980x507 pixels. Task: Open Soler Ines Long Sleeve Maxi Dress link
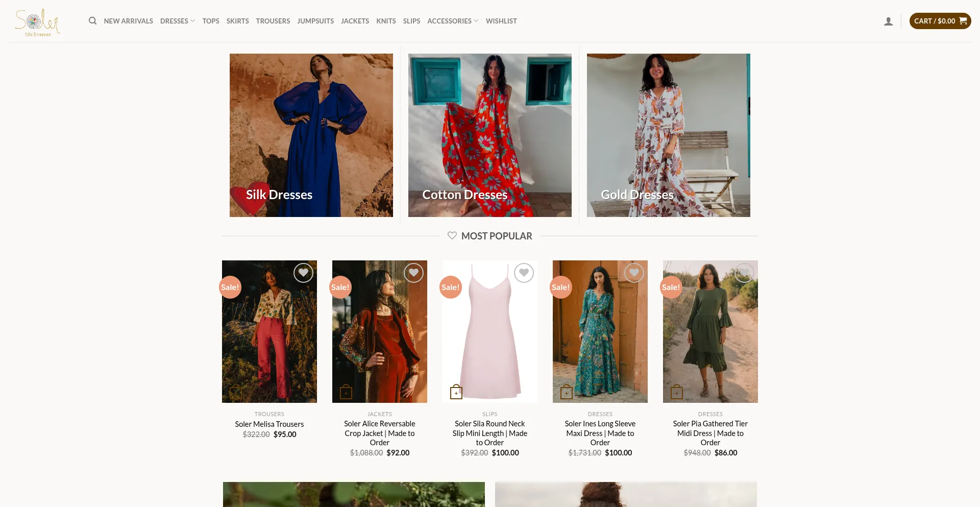[x=600, y=433]
